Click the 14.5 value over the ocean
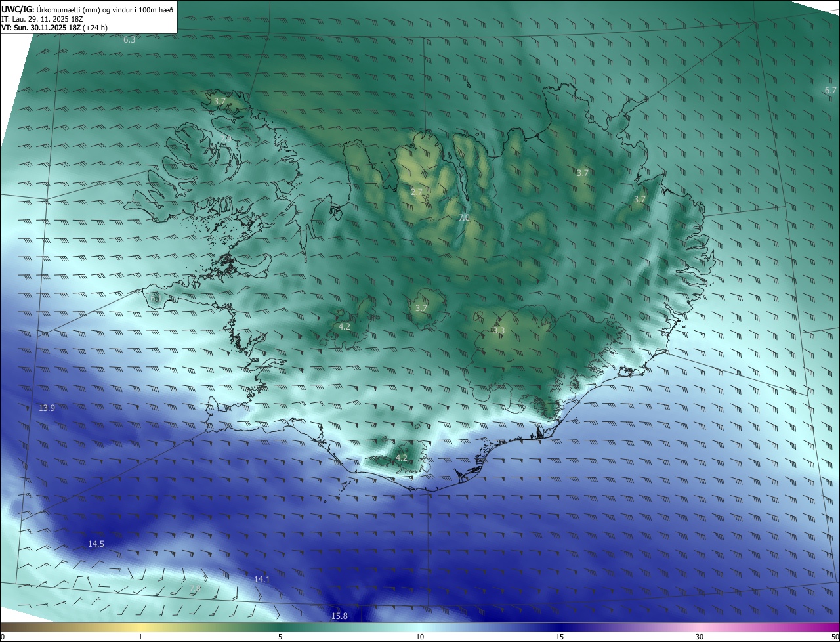 [x=96, y=544]
